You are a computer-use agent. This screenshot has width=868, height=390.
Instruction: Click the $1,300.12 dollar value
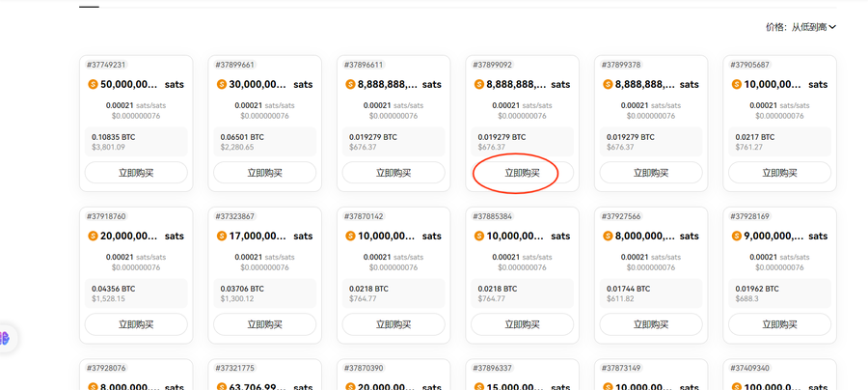coord(237,299)
